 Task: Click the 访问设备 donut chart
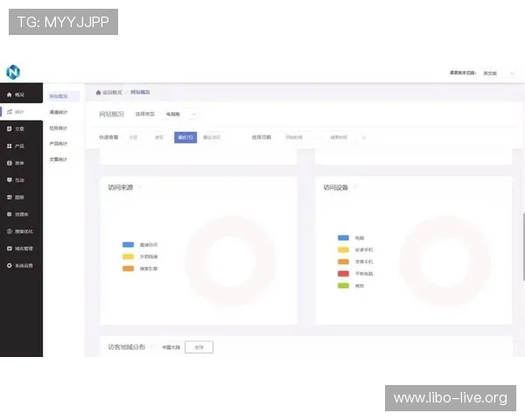coord(445,261)
